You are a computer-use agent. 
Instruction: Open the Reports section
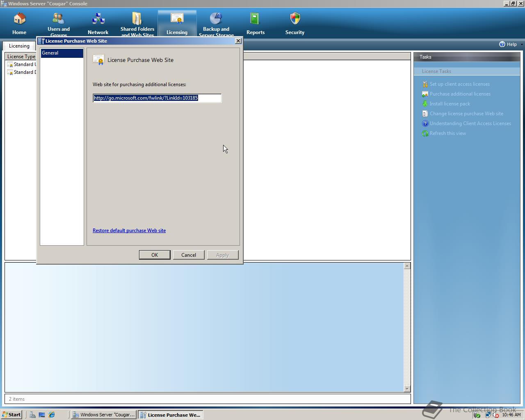[x=256, y=24]
